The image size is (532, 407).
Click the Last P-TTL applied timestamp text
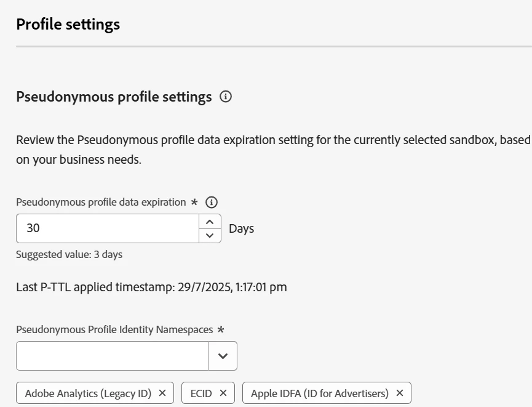coord(151,287)
